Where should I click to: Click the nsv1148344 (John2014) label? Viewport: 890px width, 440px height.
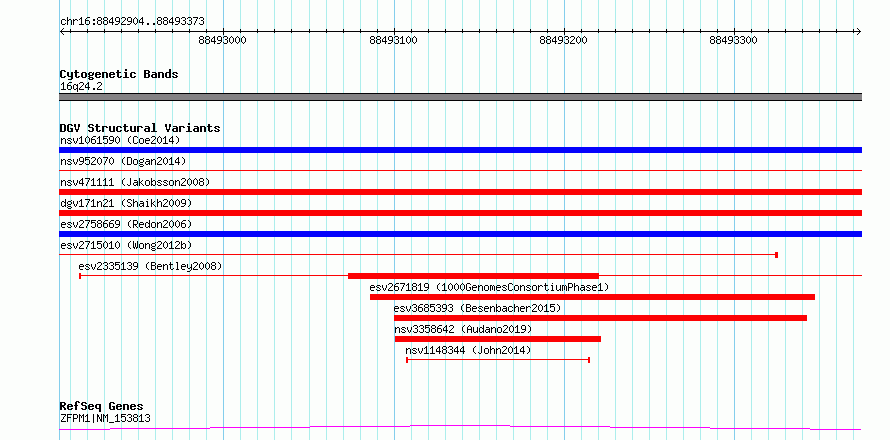(x=468, y=350)
